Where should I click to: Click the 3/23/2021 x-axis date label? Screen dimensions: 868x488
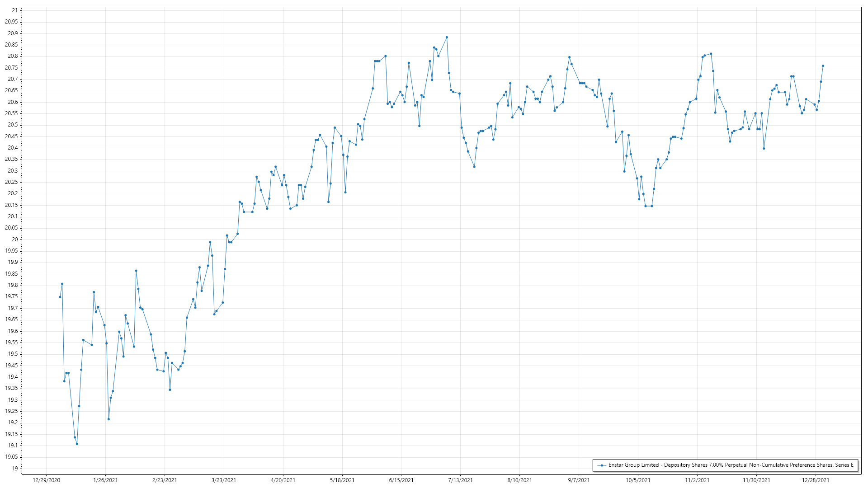tap(224, 480)
